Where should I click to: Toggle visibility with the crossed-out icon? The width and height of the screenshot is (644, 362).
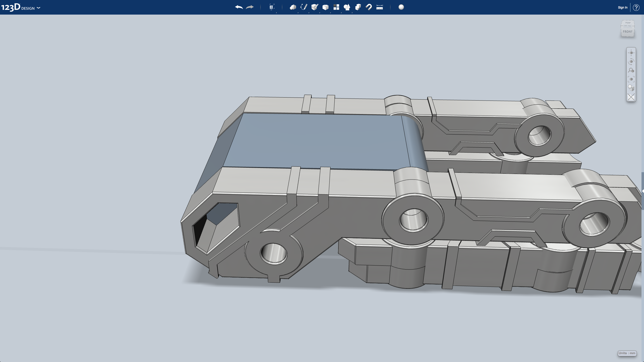tap(631, 96)
